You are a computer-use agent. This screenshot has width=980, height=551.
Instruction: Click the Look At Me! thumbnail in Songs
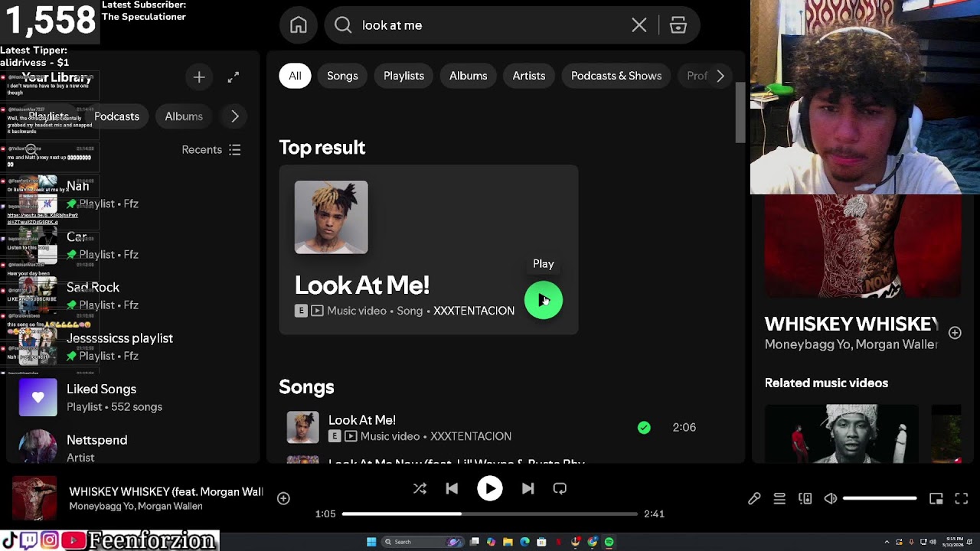(x=302, y=428)
